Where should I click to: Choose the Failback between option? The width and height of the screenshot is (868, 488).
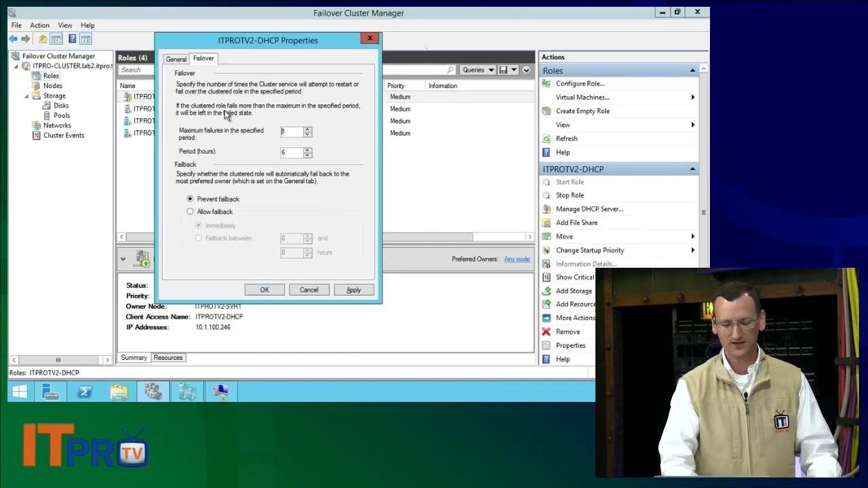[198, 238]
